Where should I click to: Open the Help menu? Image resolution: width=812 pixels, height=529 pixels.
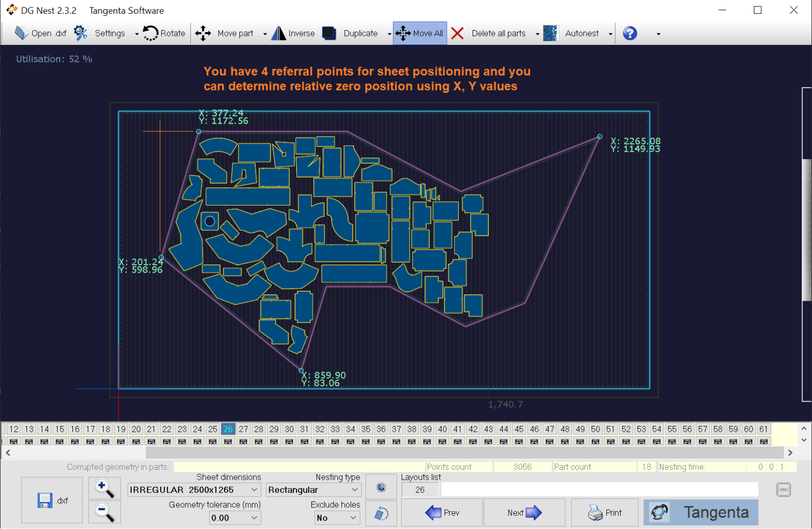click(630, 33)
